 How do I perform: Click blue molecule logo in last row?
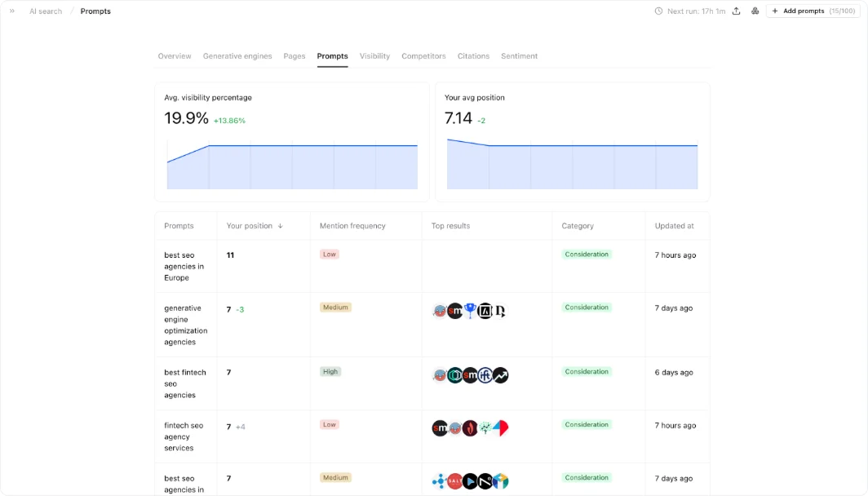coord(440,481)
